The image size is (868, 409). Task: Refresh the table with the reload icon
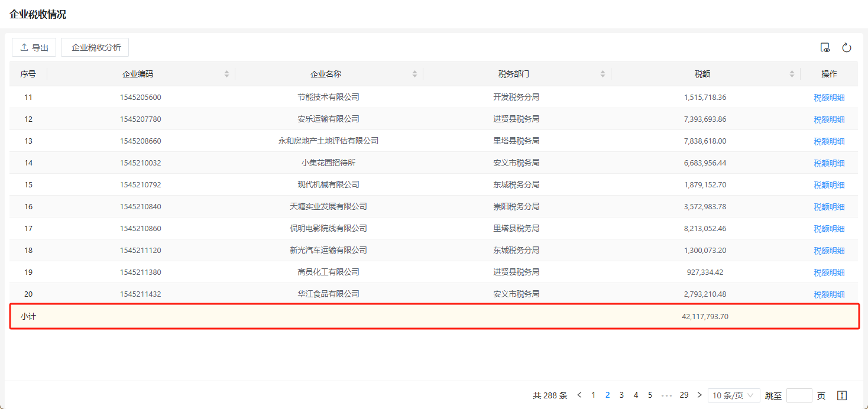coord(847,48)
